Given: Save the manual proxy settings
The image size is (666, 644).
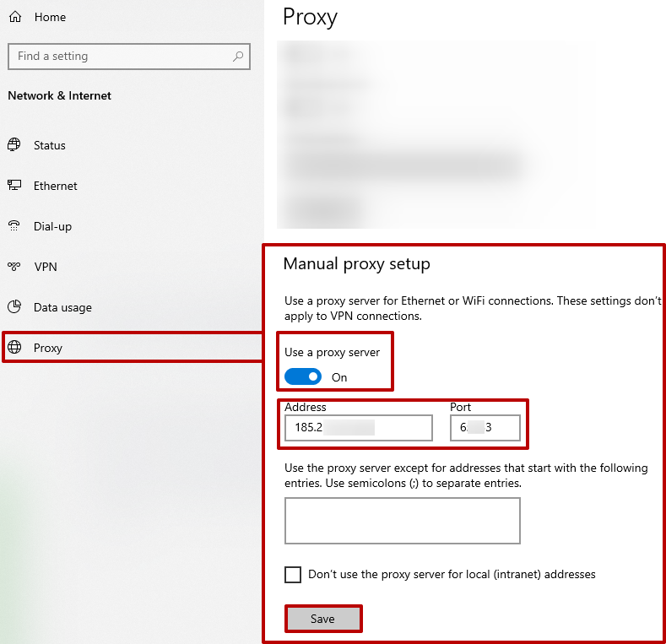Looking at the screenshot, I should click(x=323, y=619).
